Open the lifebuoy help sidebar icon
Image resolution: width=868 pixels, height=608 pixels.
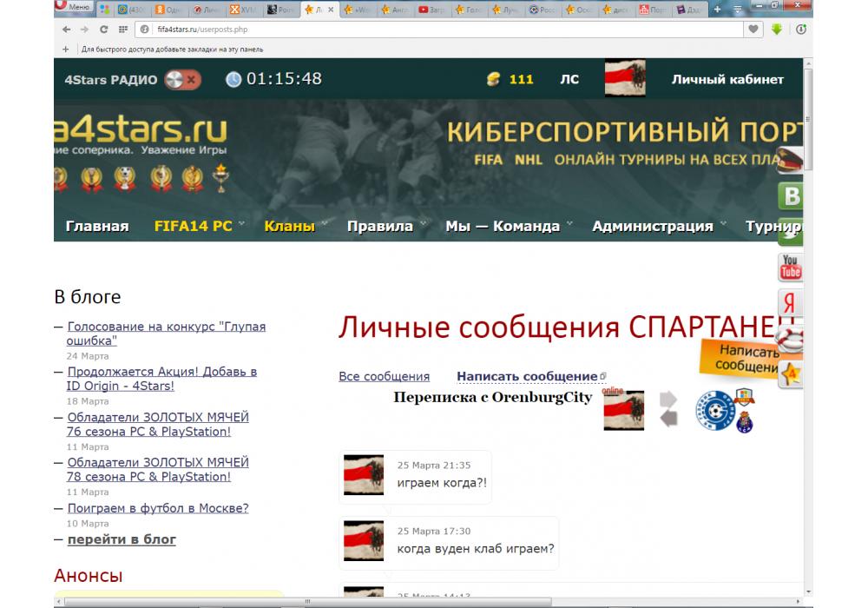point(790,340)
